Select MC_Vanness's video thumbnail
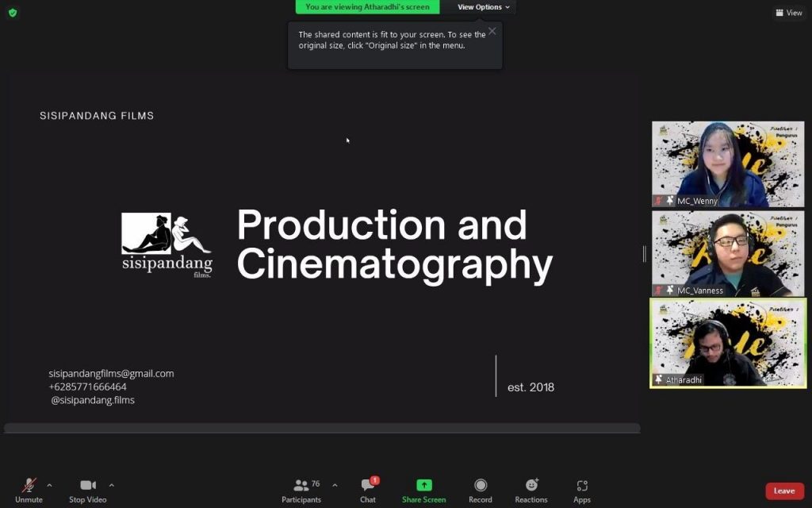The height and width of the screenshot is (508, 812). [728, 253]
